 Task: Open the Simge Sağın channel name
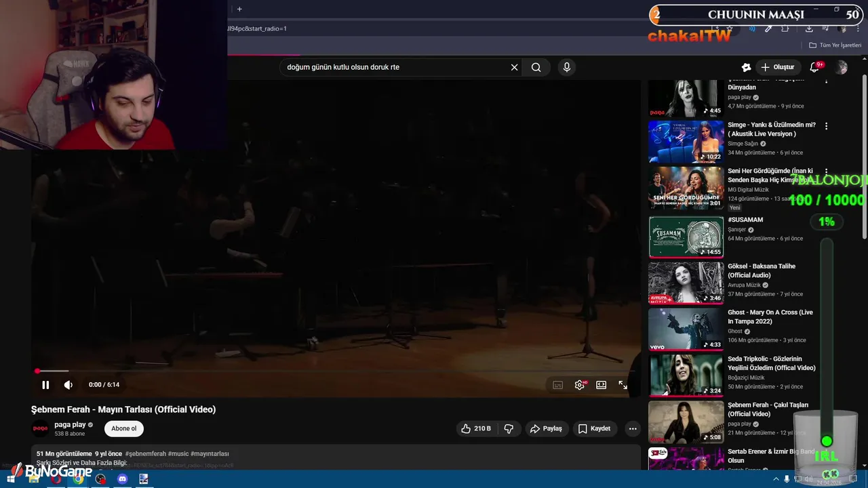(x=743, y=144)
